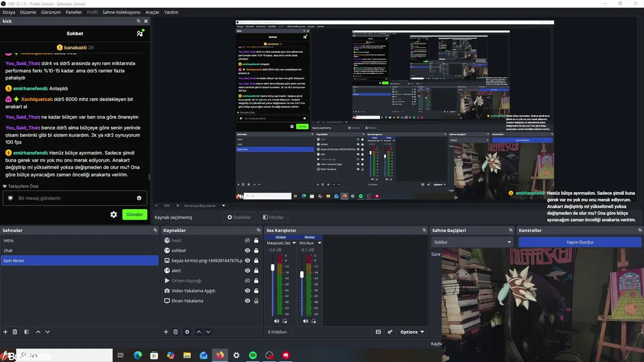Viewport: 644px width, 362px height.
Task: Open the Düzenle menu
Action: tap(28, 12)
